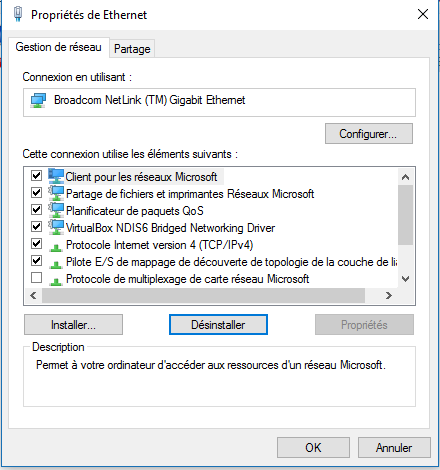Select the Client pour les réseaux Microsoft icon
This screenshot has height=470, width=440.
point(56,176)
